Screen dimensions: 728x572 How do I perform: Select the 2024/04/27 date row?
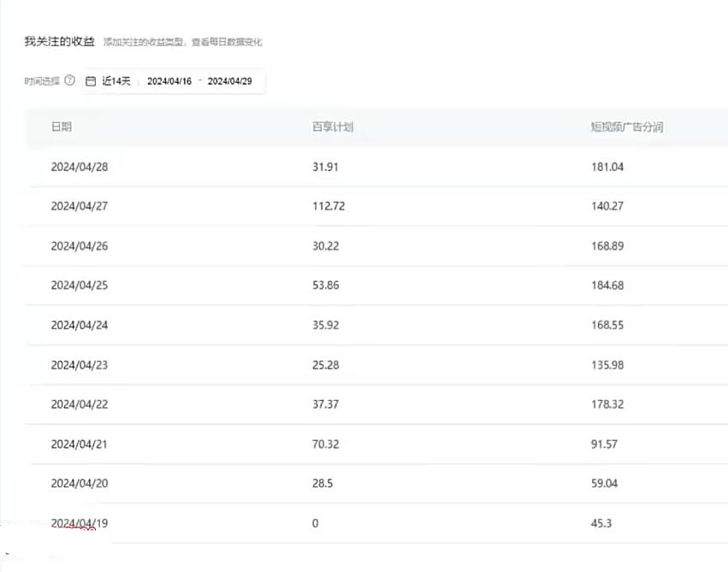point(80,206)
